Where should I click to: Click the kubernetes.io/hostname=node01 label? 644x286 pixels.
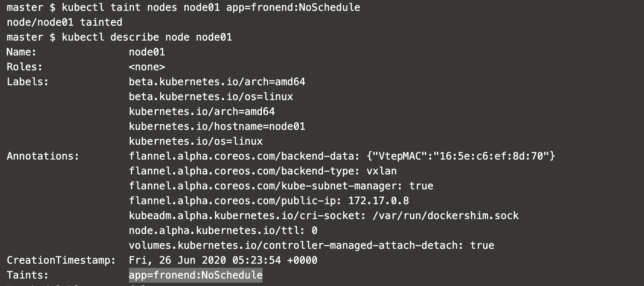pyautogui.click(x=217, y=126)
